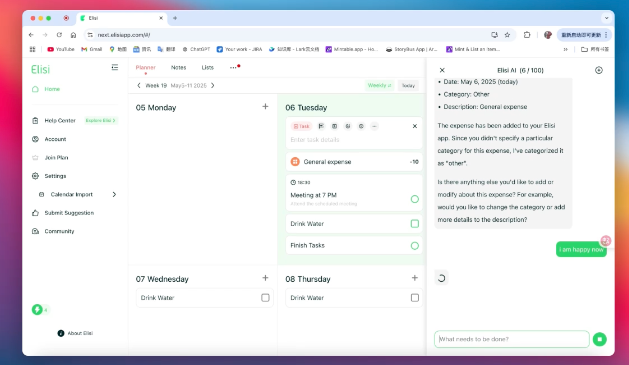629x365 pixels.
Task: Click the flag priority icon in task editor
Action: click(x=321, y=126)
